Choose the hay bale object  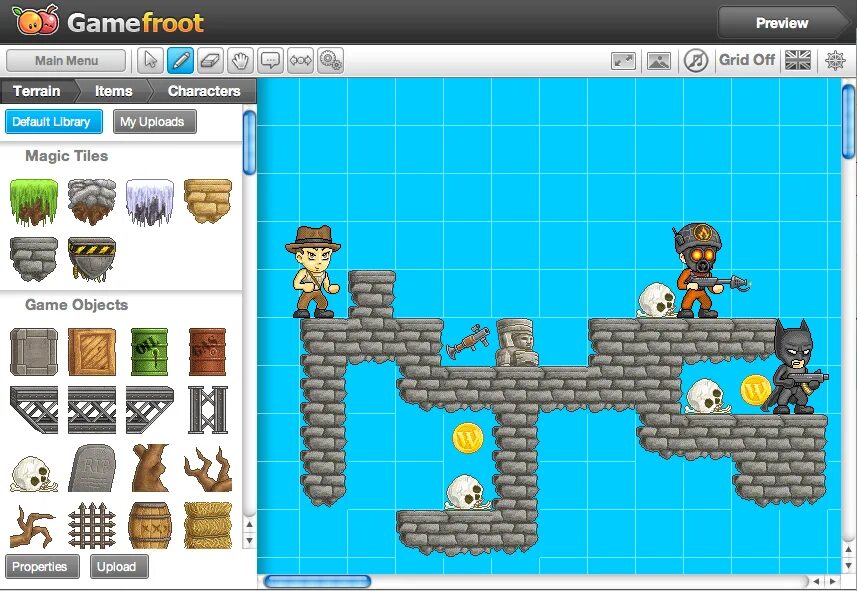pos(208,525)
